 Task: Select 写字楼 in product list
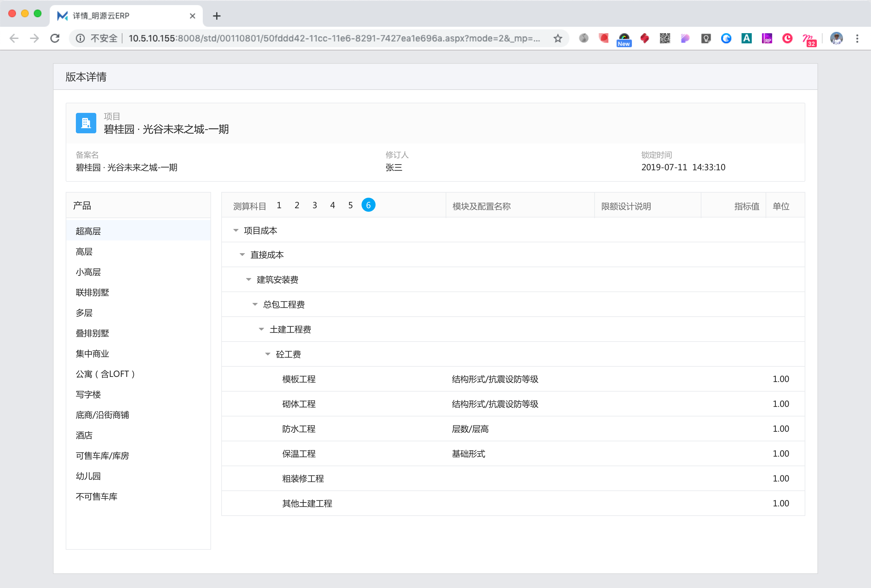tap(138, 395)
